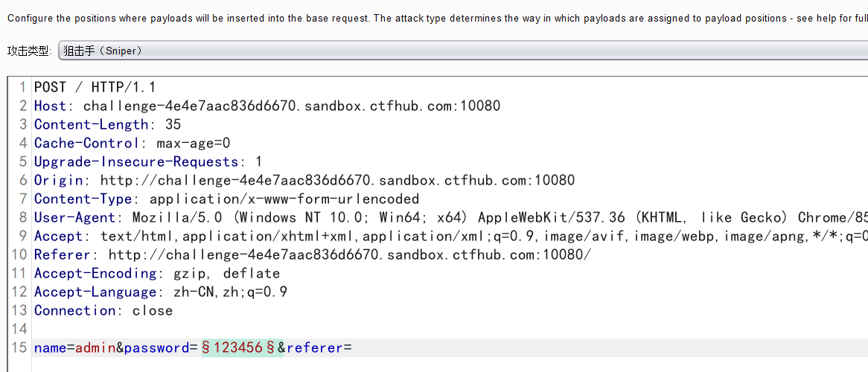The image size is (868, 372).
Task: Click the Cache-Control header name
Action: point(87,143)
